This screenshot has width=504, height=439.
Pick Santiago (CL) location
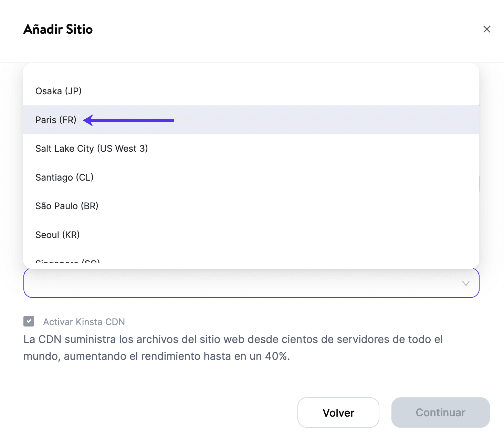64,178
